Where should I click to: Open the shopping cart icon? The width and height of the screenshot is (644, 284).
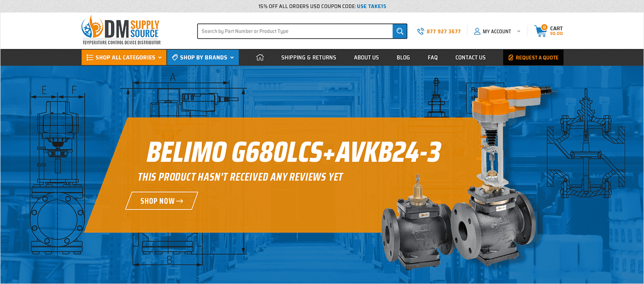pos(540,31)
